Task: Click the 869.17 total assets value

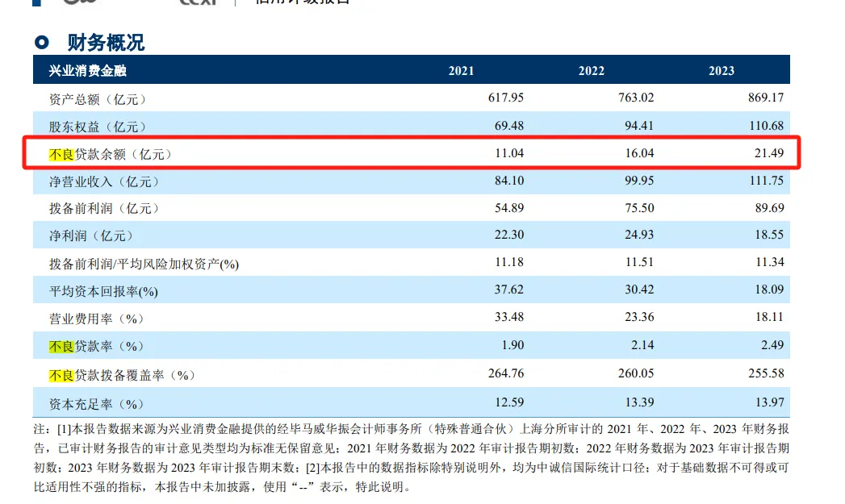Action: (766, 98)
